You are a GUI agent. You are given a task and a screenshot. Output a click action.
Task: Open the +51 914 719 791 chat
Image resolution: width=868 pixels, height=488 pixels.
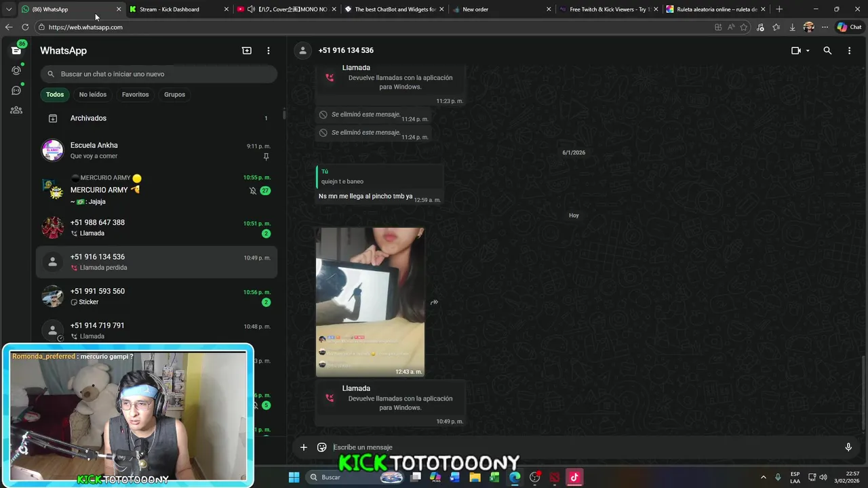[157, 331]
